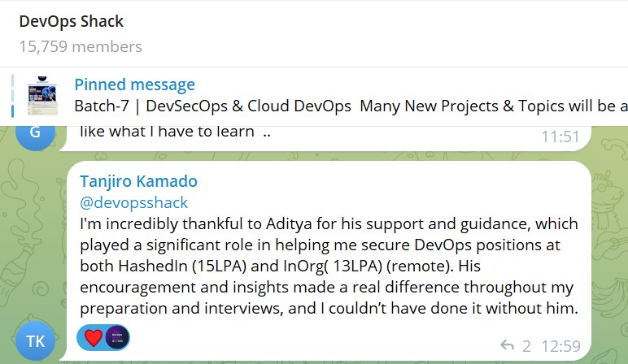Click the 12:59 message timestamp
The height and width of the screenshot is (364, 628).
tap(560, 346)
